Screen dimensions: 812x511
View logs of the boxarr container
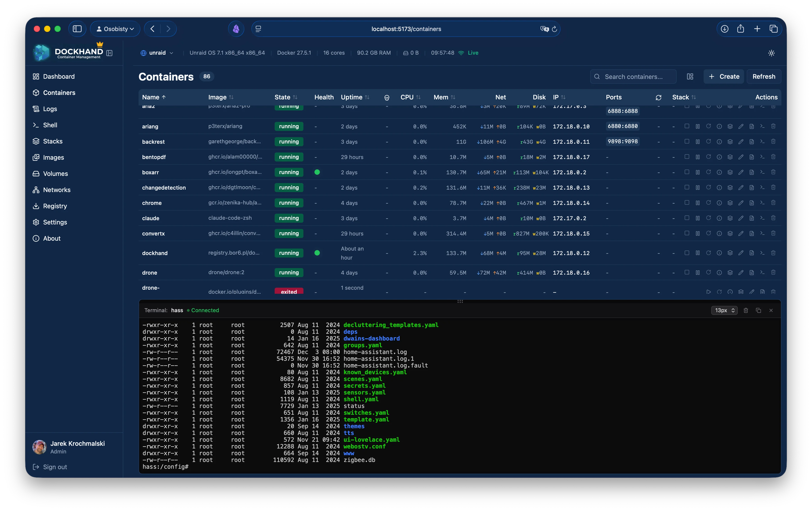pos(752,172)
